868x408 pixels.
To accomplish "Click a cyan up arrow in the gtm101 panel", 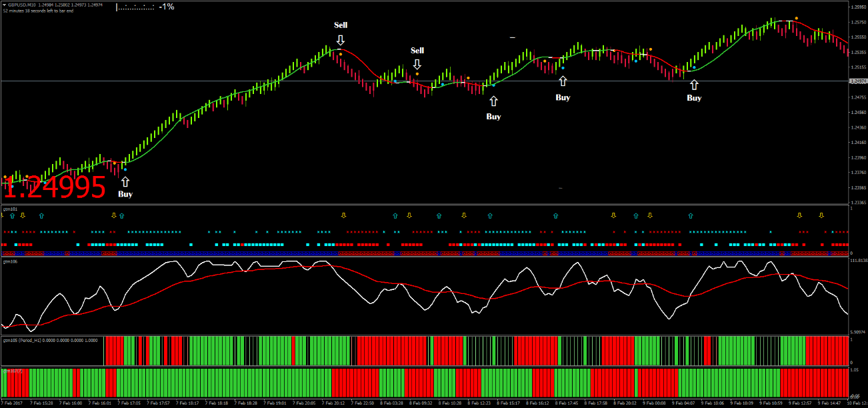I will coord(41,215).
